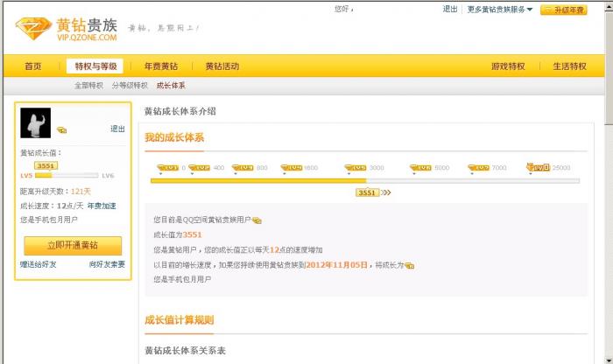Click the LV8 crown badge next to 25000
Viewport: 613px width, 364px height.
(x=538, y=167)
